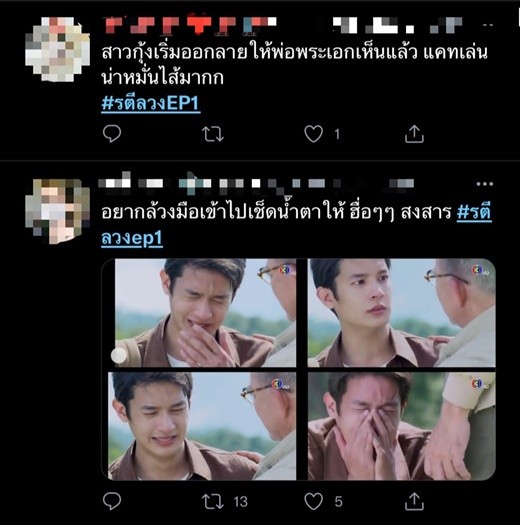This screenshot has height=525, width=520.
Task: View bottom-right photo of man covering face
Action: (x=401, y=426)
